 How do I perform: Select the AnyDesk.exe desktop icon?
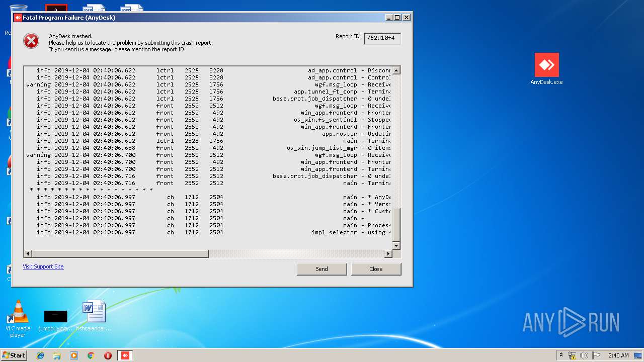546,69
